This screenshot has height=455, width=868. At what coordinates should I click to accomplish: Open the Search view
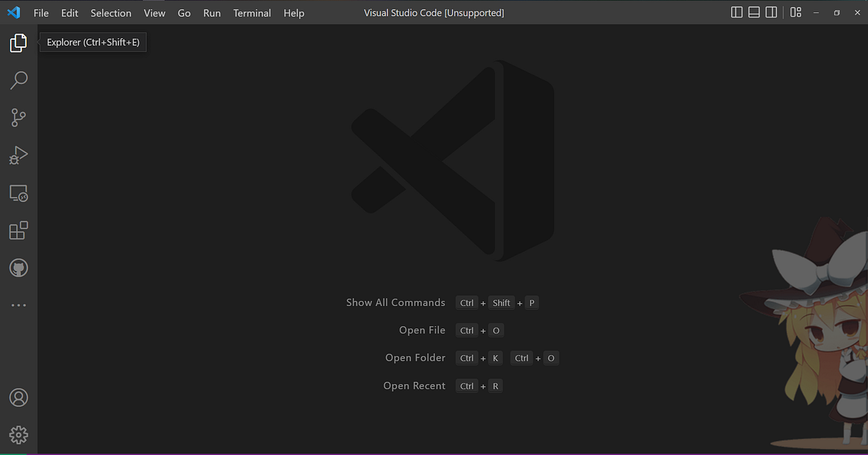click(18, 80)
